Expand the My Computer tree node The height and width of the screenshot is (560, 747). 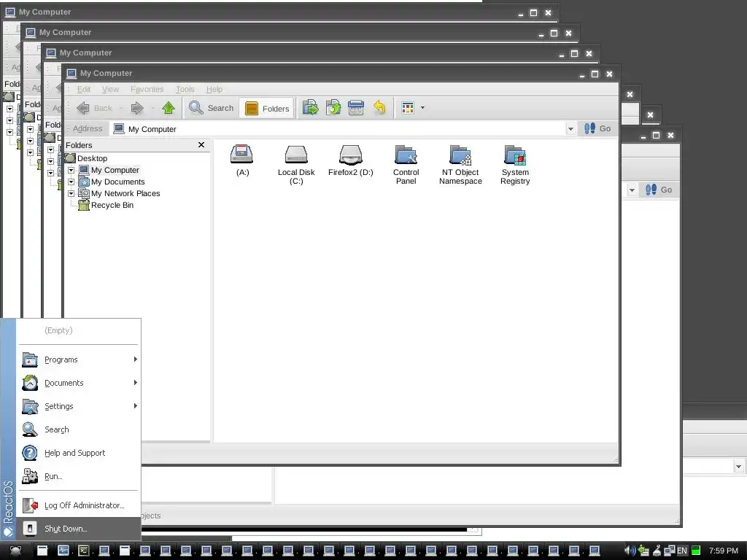click(x=71, y=170)
